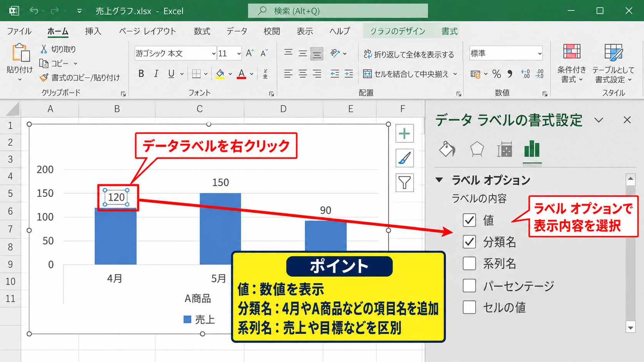
Task: Cut selection with the scissors icon
Action: [x=44, y=49]
